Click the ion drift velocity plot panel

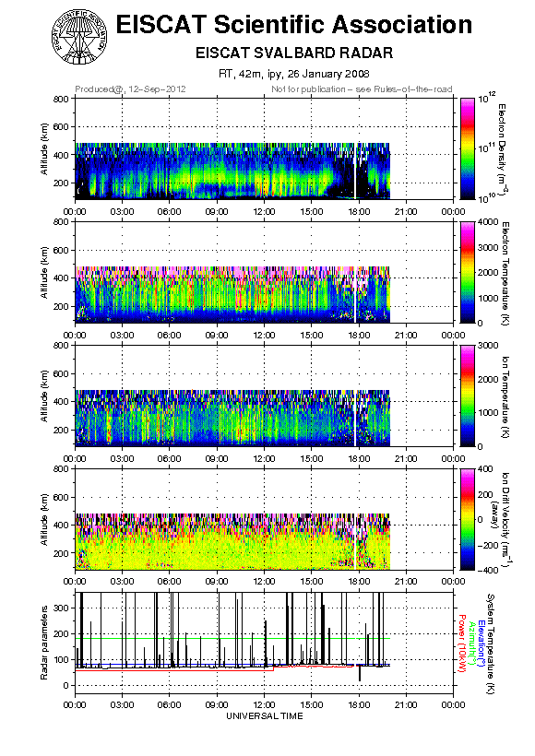(x=264, y=519)
